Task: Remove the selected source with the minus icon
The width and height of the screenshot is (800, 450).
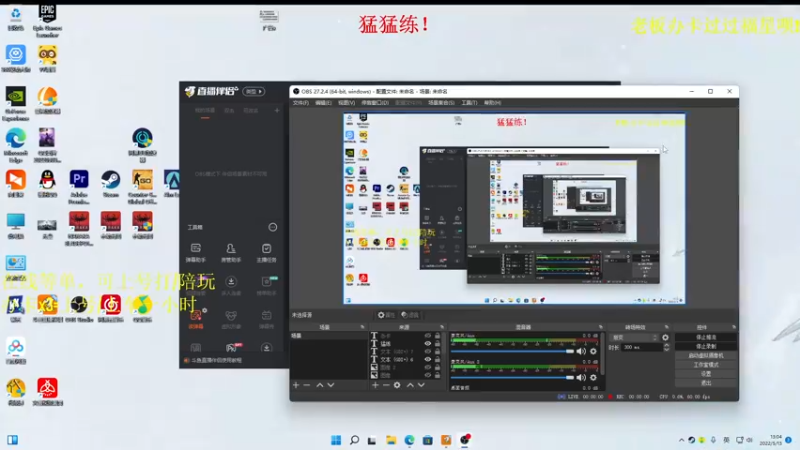Action: pyautogui.click(x=386, y=385)
